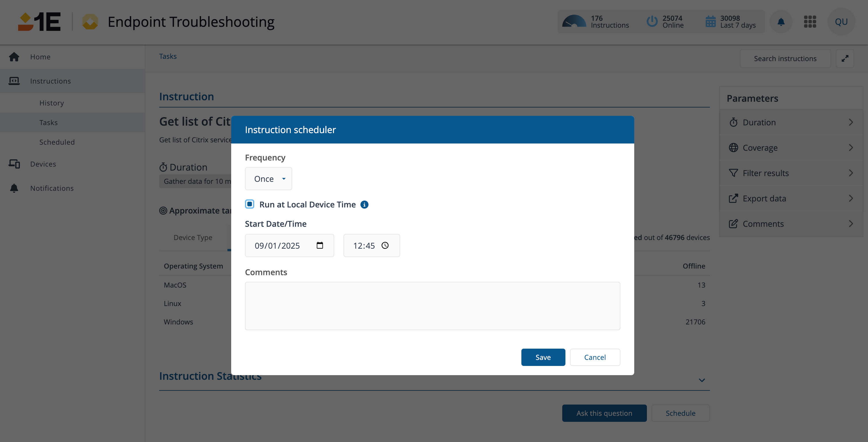Click the QU user avatar
The image size is (868, 442).
pyautogui.click(x=841, y=22)
